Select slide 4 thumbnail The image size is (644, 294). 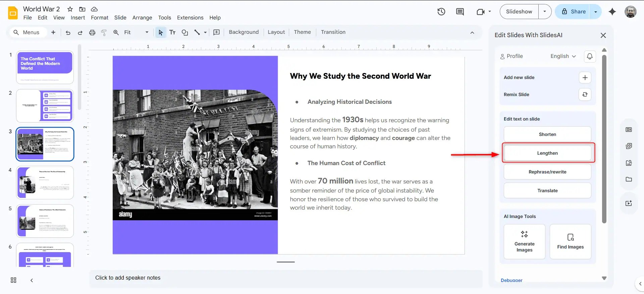tap(45, 183)
